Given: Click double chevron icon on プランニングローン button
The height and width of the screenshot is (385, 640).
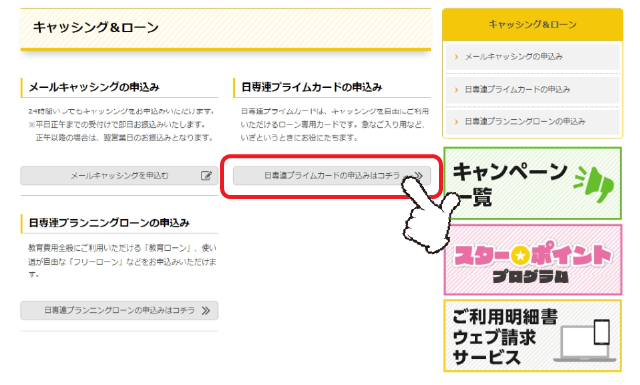Looking at the screenshot, I should 206,311.
